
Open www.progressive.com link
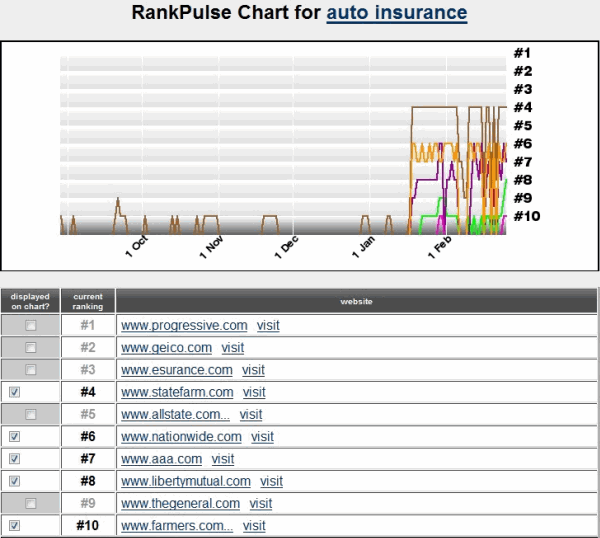pyautogui.click(x=184, y=326)
